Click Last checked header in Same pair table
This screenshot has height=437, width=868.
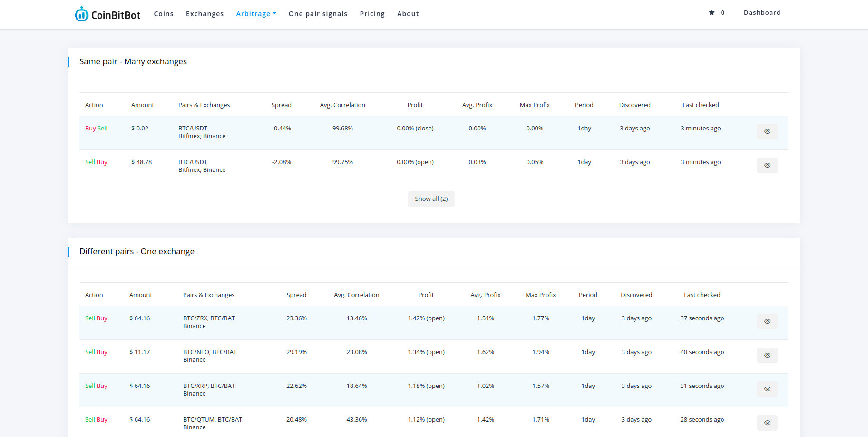click(x=701, y=105)
